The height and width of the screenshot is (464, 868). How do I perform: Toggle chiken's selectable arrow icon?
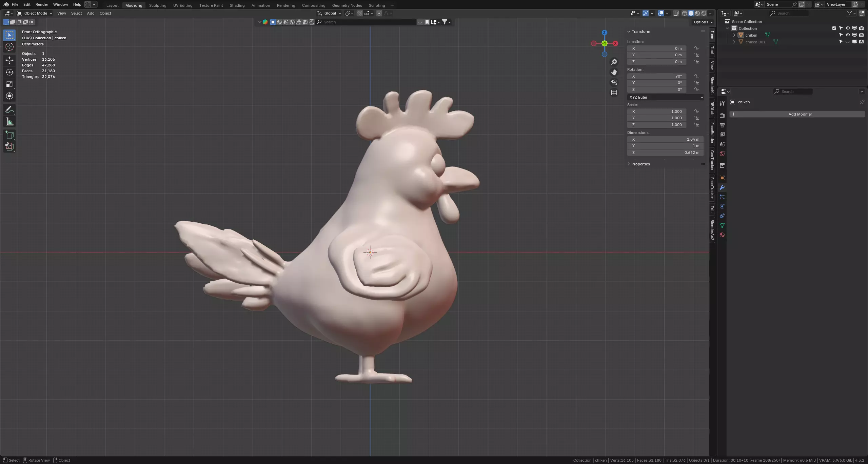pyautogui.click(x=841, y=35)
